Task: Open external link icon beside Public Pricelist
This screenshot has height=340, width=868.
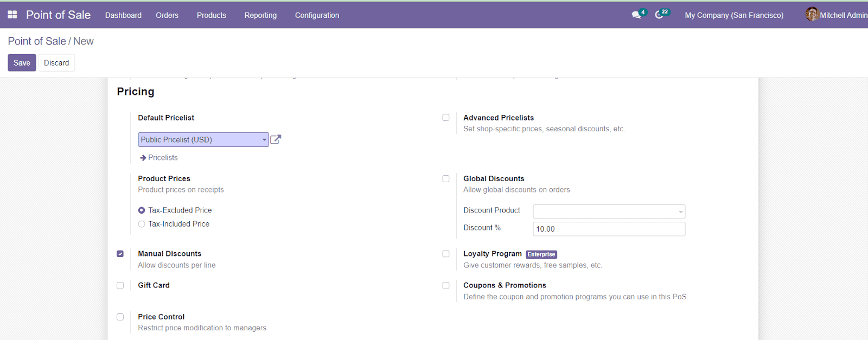Action: 276,140
